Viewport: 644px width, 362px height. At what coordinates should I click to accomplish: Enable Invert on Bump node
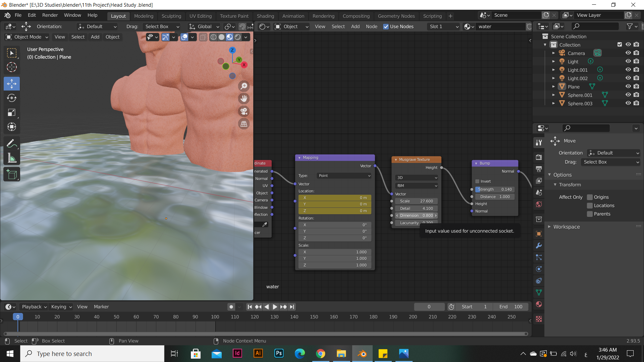(477, 181)
